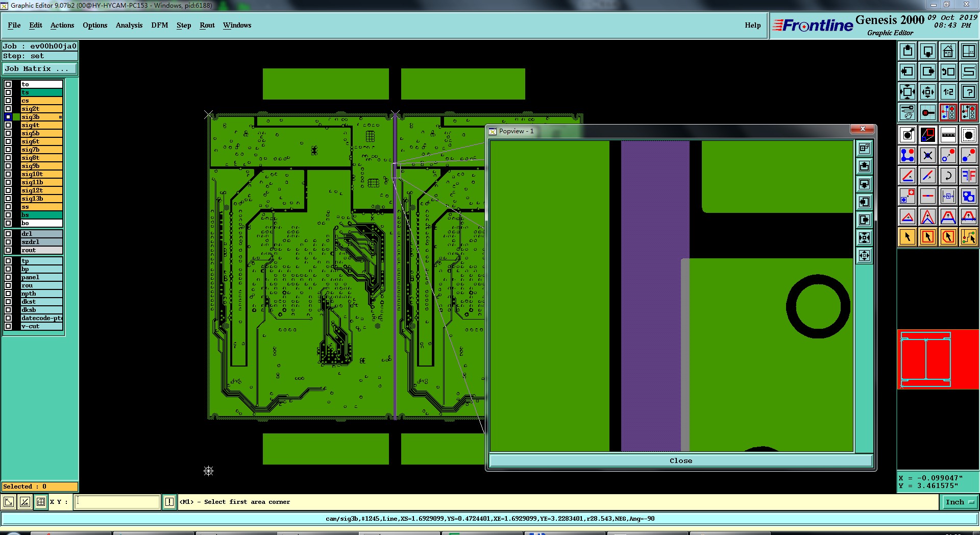Click the overlapping shapes icon
Screen dimensions: 980x535
coord(969,196)
